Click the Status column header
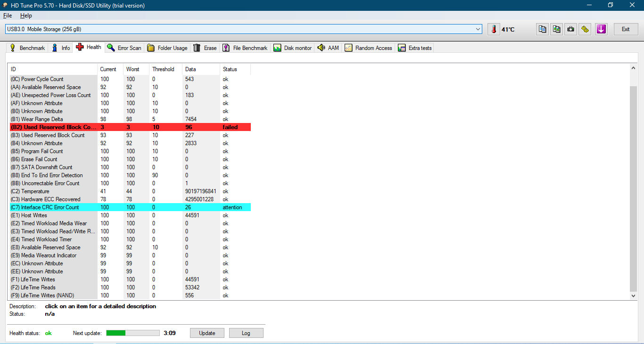 235,69
